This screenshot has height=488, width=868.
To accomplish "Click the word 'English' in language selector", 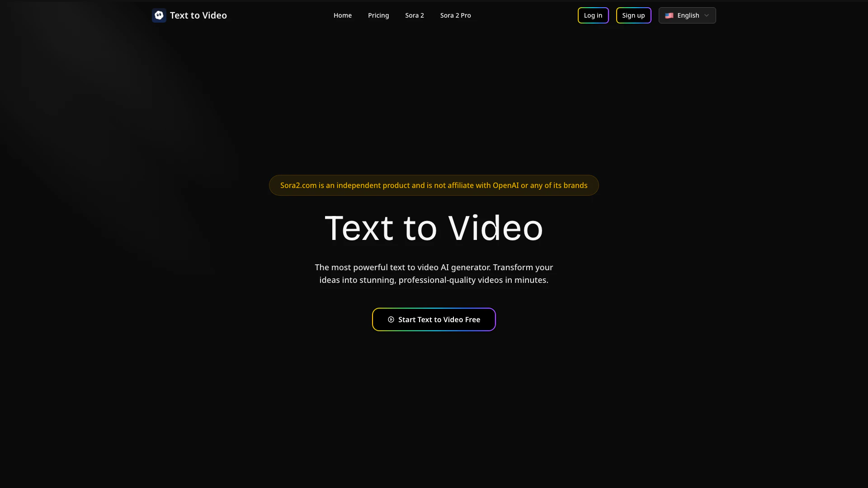I will [x=688, y=15].
